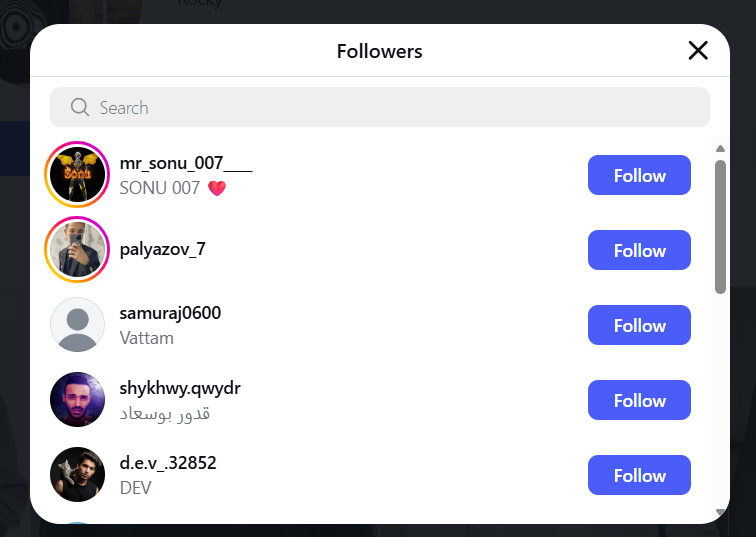Click scrollbar up arrow in followers list
Image resolution: width=756 pixels, height=537 pixels.
(x=720, y=149)
